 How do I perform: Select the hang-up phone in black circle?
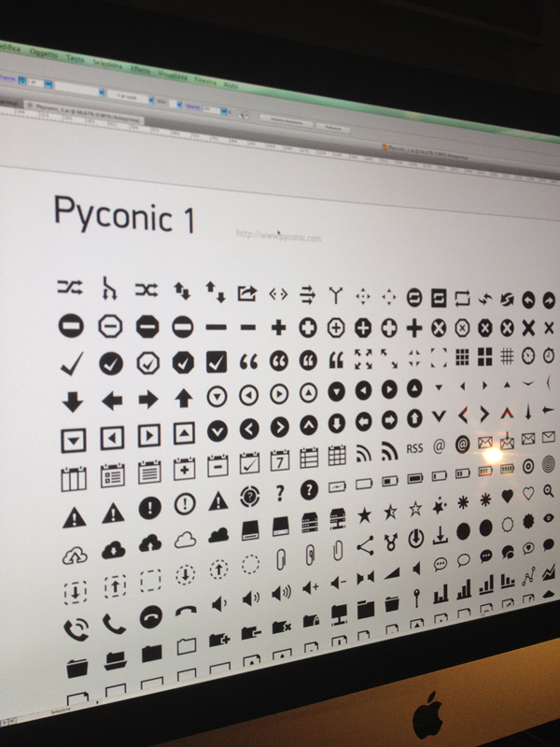151,617
